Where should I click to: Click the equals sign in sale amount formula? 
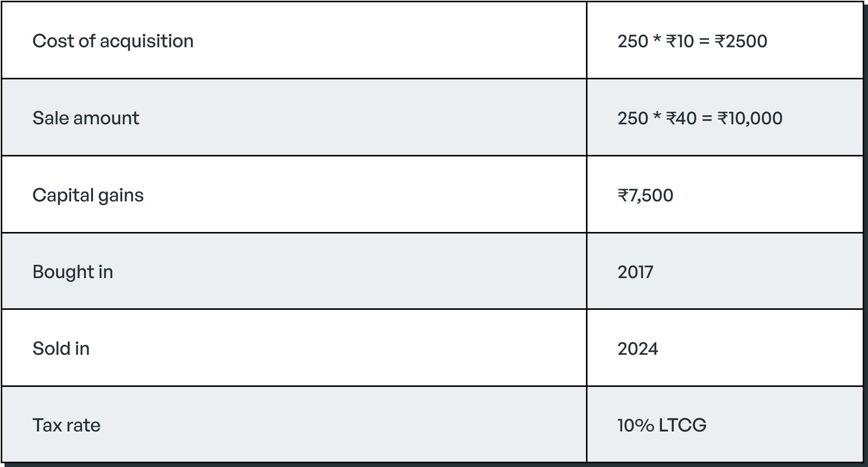click(707, 119)
